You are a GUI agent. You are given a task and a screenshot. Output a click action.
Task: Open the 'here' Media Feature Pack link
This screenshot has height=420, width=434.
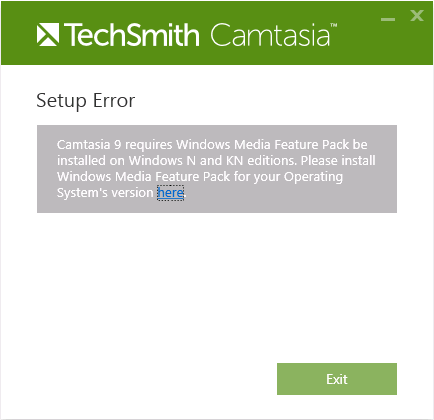170,193
